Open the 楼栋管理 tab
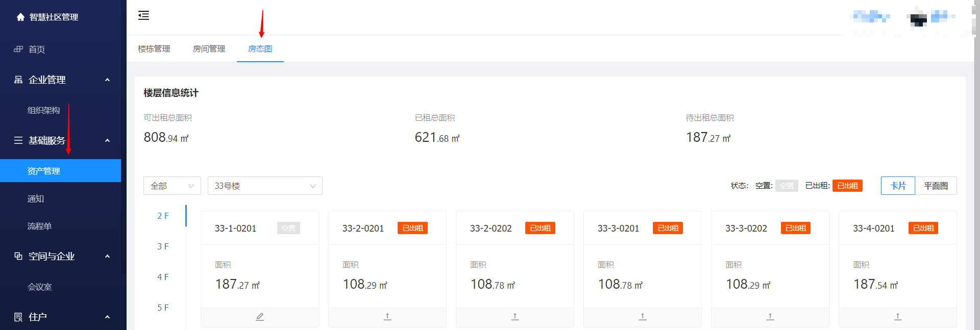 click(x=154, y=49)
